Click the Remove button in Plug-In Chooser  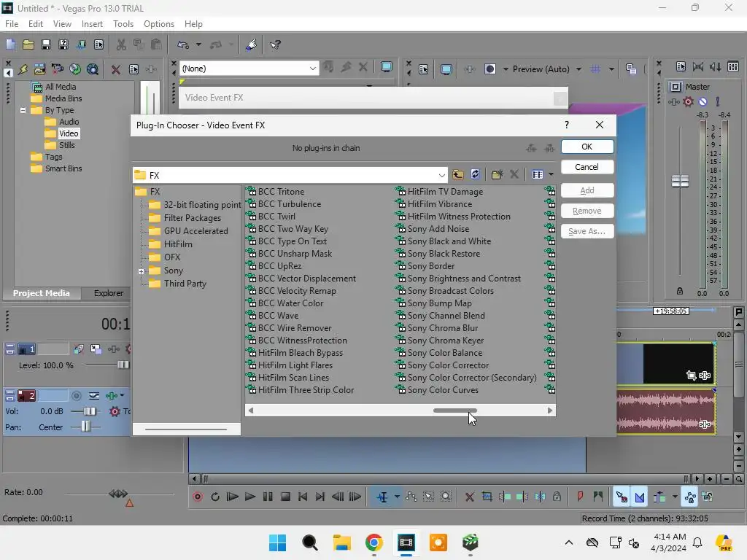587,211
